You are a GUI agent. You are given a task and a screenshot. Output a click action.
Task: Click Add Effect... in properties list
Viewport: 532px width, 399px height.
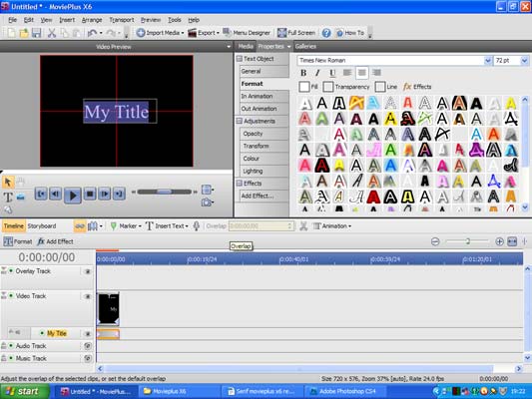click(x=264, y=196)
